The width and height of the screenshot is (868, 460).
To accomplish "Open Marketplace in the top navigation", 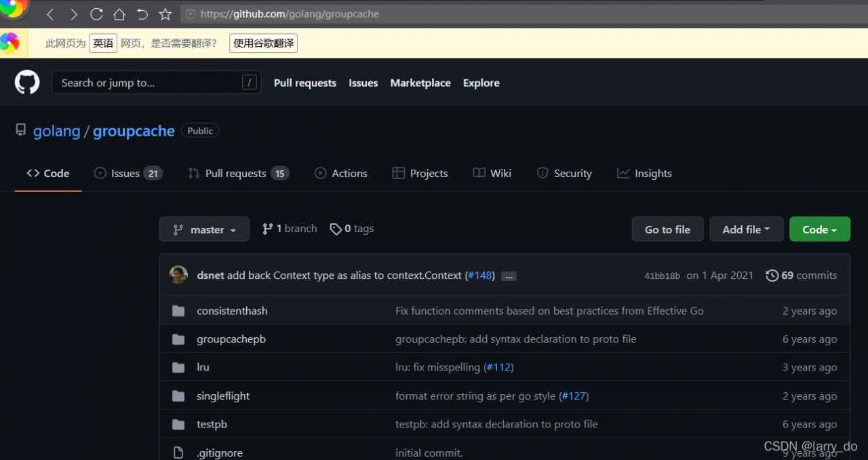I will click(420, 83).
